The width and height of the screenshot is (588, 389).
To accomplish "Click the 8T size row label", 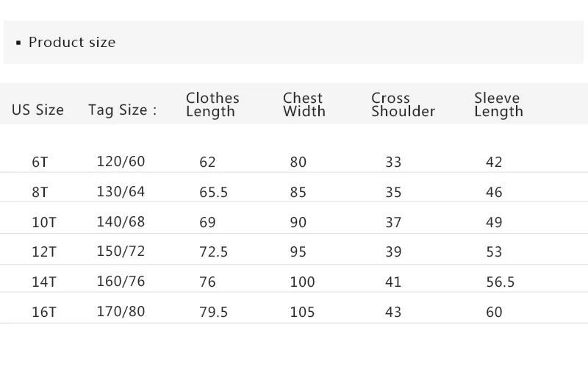I will (40, 192).
